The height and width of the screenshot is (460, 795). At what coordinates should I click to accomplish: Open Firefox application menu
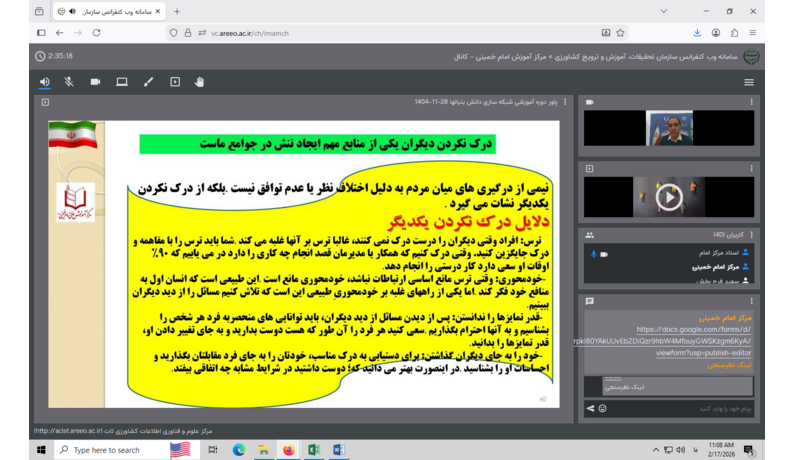752,33
